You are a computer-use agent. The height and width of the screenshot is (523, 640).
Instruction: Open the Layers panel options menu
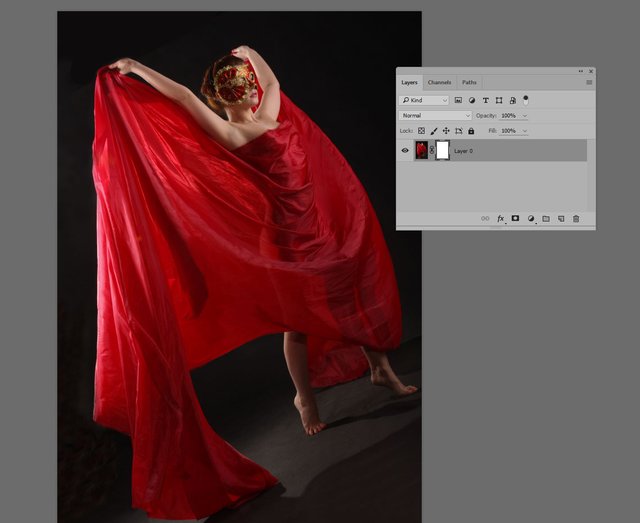[x=589, y=82]
